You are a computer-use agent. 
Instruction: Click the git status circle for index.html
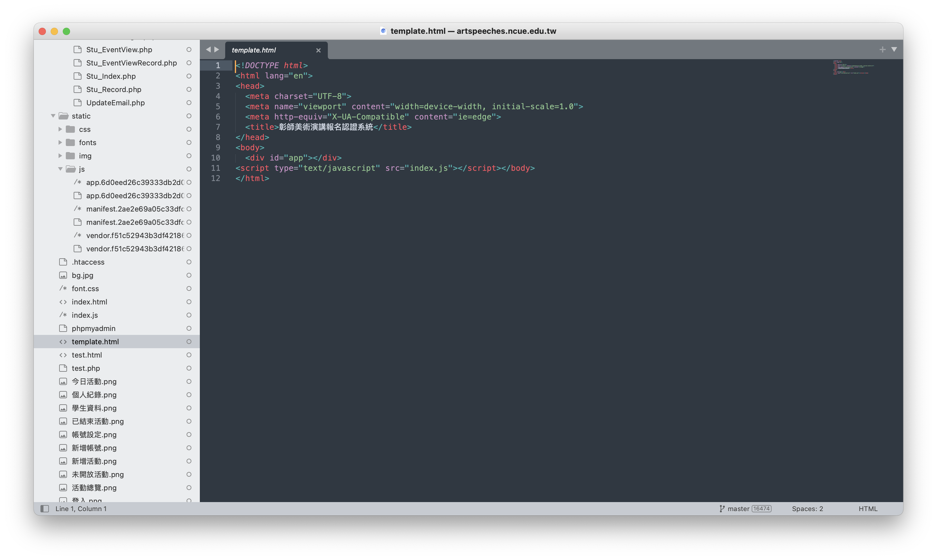point(189,301)
